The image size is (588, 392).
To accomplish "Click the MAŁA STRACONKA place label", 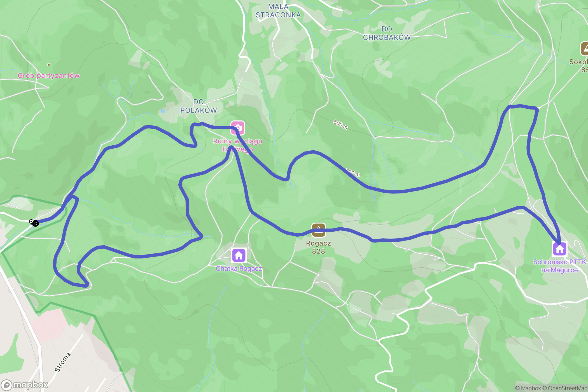I will tap(278, 11).
